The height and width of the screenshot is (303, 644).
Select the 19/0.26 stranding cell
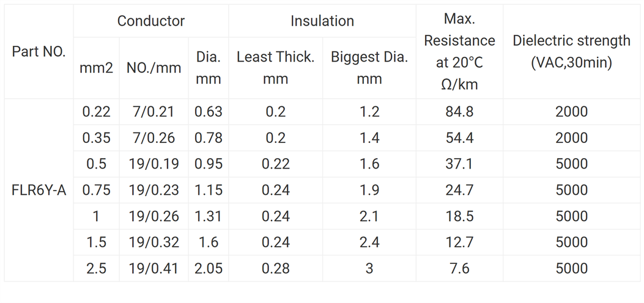click(x=154, y=216)
